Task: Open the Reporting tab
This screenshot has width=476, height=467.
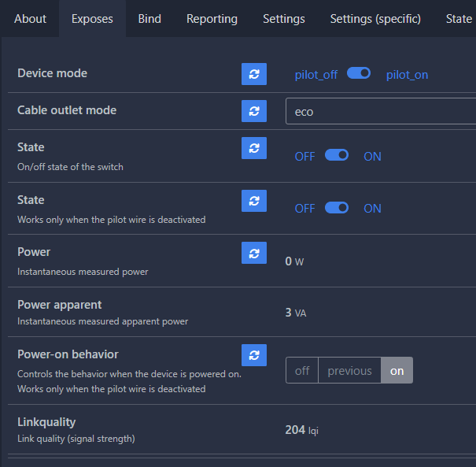Action: click(212, 19)
